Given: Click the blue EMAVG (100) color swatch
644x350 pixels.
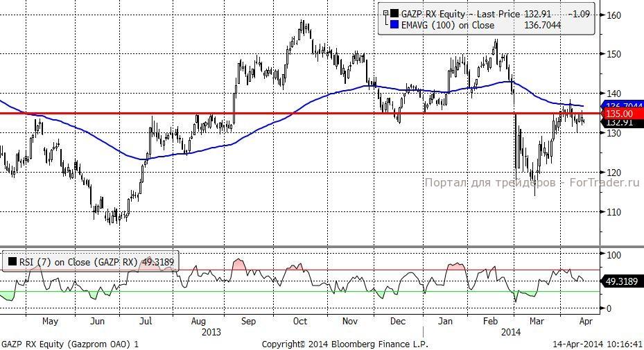Looking at the screenshot, I should coord(394,25).
